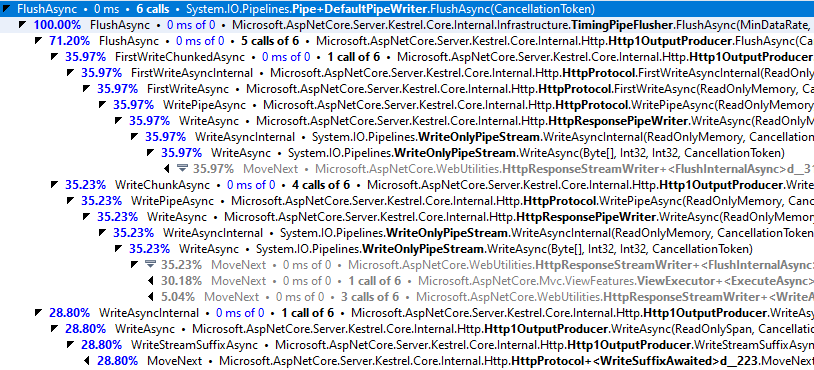The height and width of the screenshot is (370, 814).
Task: Collapse the 28.80% WriteStreamSuffixAsync node
Action: (70, 345)
